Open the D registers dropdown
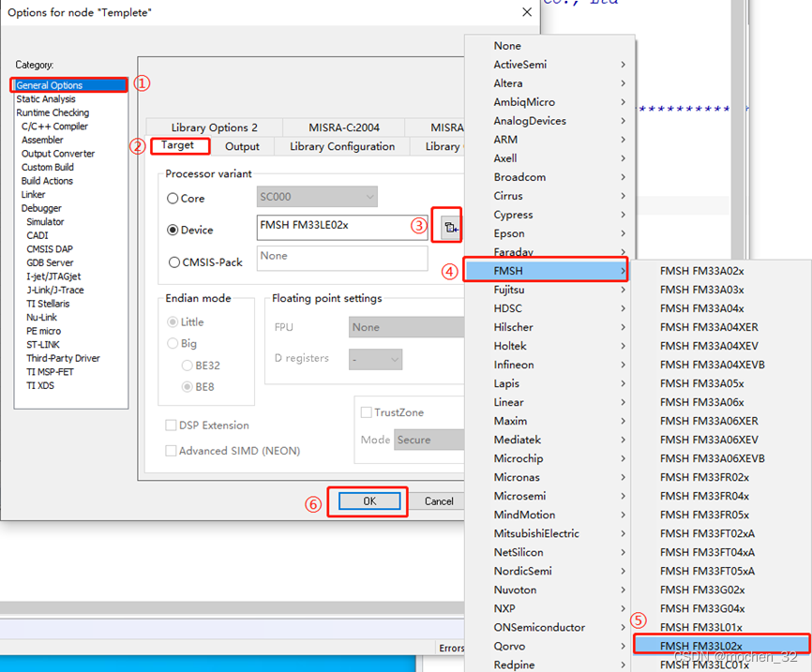Screen dimensions: 812x672 375,359
